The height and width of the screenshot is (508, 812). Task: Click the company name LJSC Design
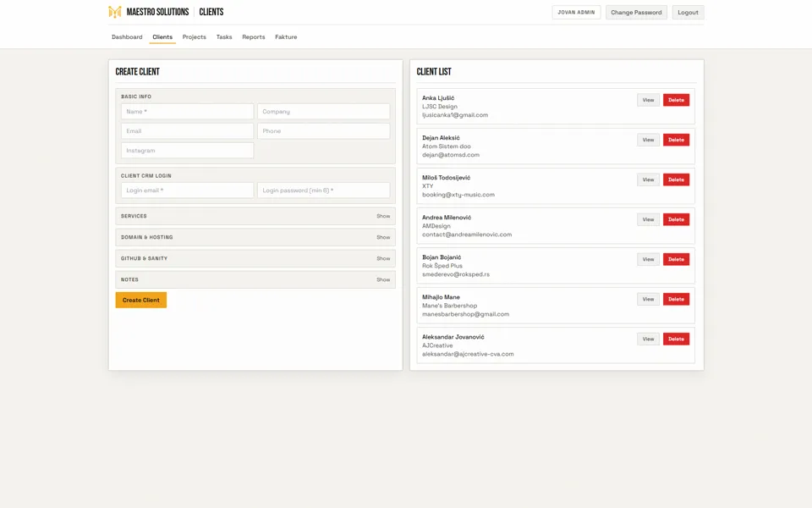pyautogui.click(x=439, y=107)
